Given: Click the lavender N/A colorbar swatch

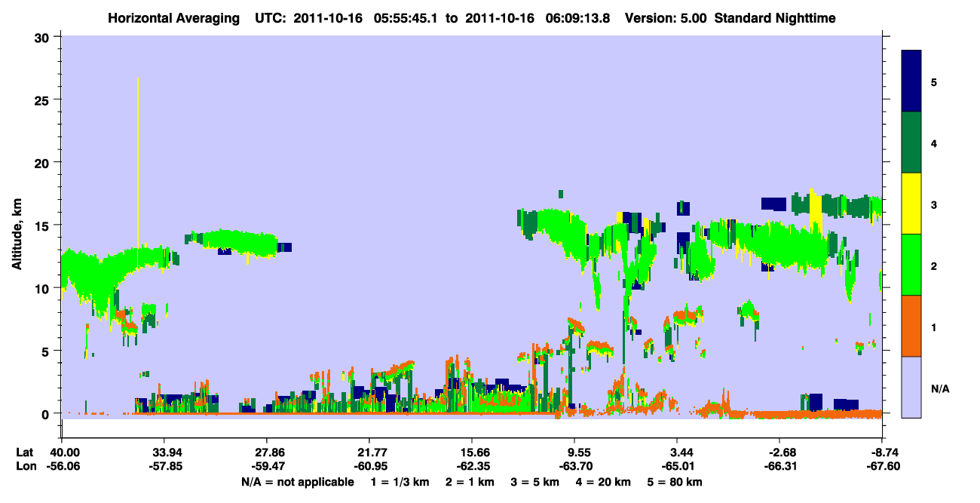Looking at the screenshot, I should 912,387.
